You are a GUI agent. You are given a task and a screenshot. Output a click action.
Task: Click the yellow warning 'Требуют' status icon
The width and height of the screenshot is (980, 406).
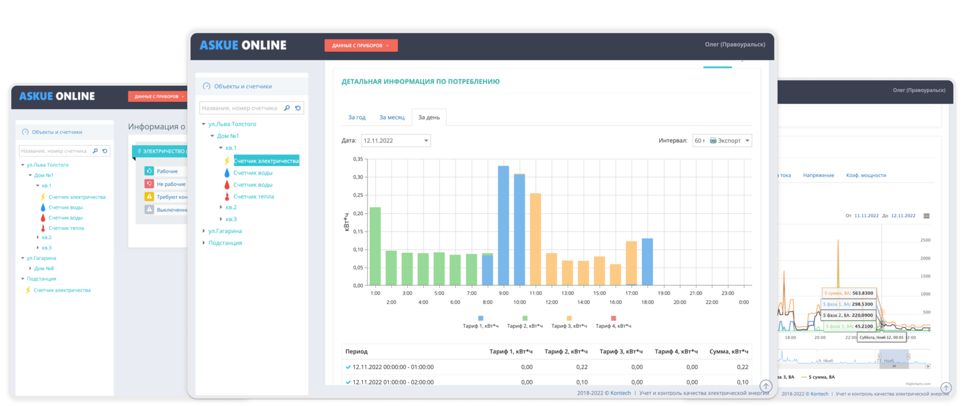149,197
